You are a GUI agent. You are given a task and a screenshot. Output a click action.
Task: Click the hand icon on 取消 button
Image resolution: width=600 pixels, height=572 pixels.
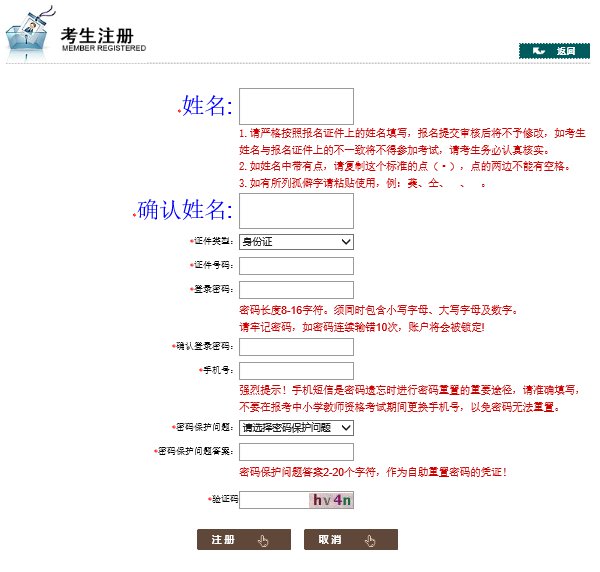coord(369,540)
